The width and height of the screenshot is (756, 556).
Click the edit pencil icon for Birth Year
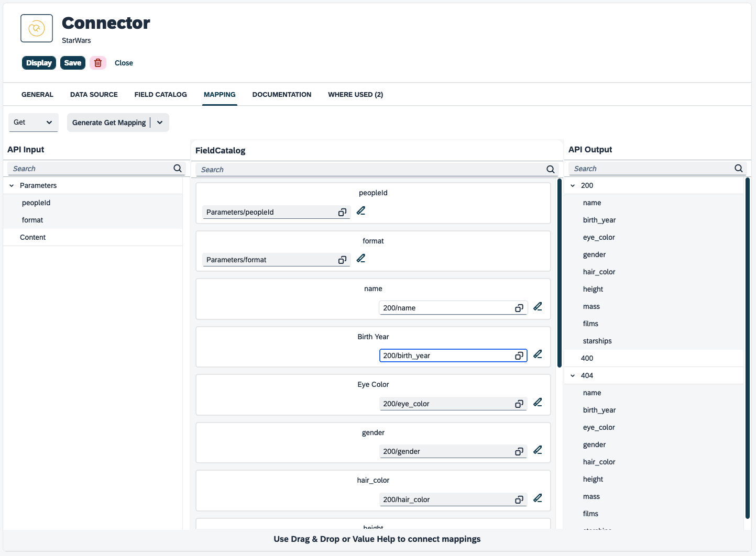coord(538,354)
